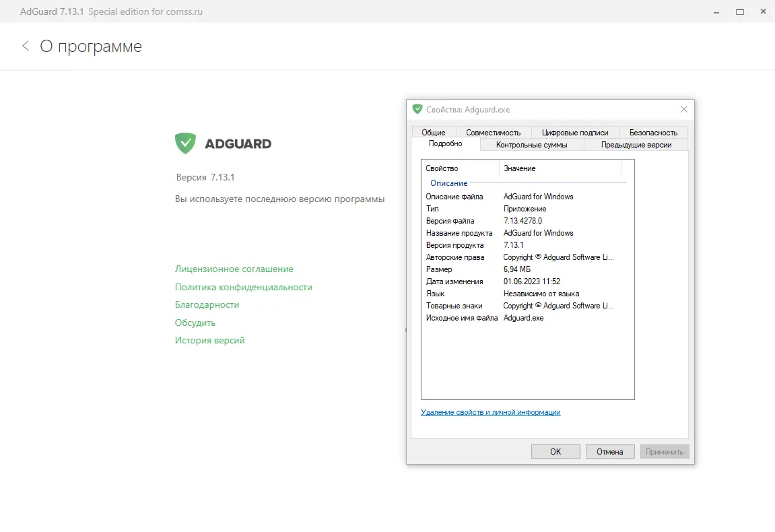Switch to the Безопасность tab
The image size is (775, 532).
(x=652, y=132)
